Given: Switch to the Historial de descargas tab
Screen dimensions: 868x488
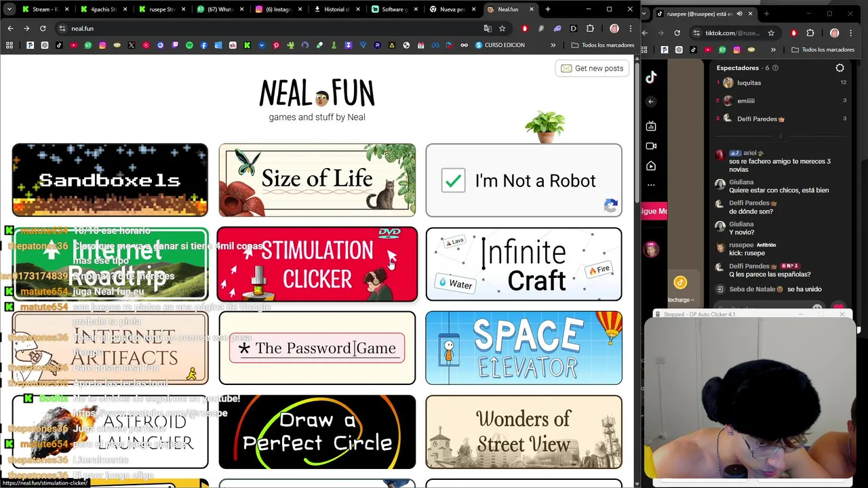Looking at the screenshot, I should pyautogui.click(x=336, y=9).
